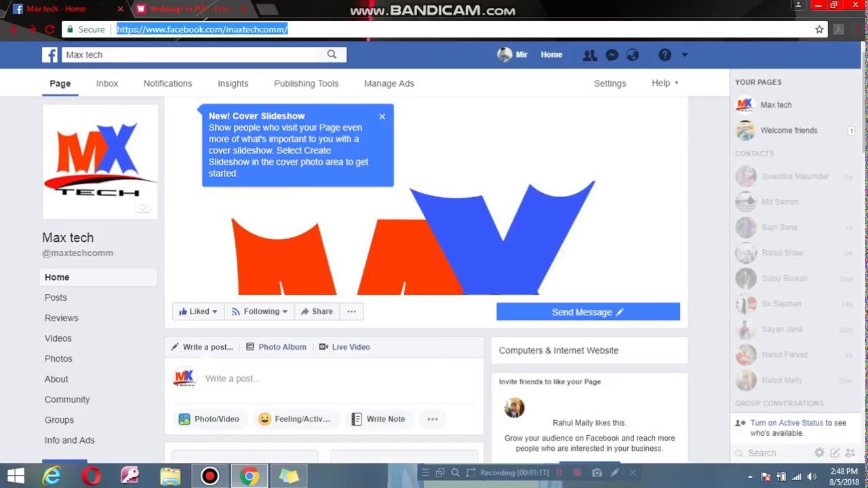Click the Live Video link
The height and width of the screenshot is (488, 868).
click(x=344, y=347)
